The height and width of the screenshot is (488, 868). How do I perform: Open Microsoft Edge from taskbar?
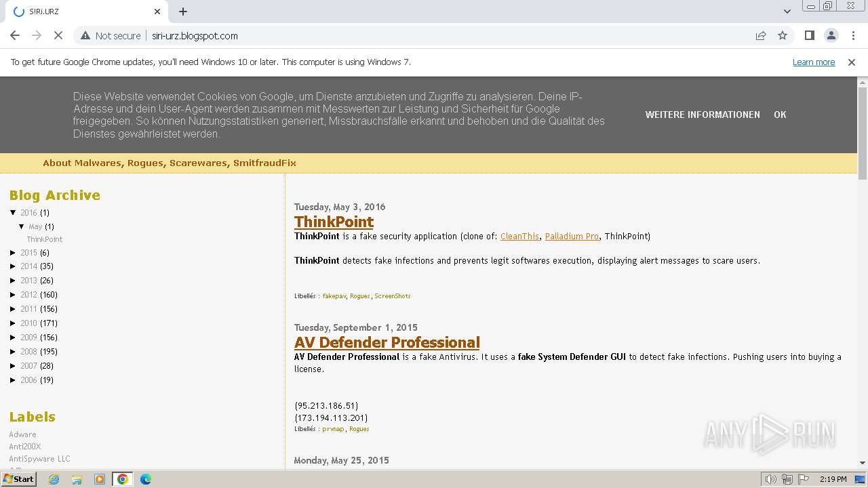click(x=146, y=479)
